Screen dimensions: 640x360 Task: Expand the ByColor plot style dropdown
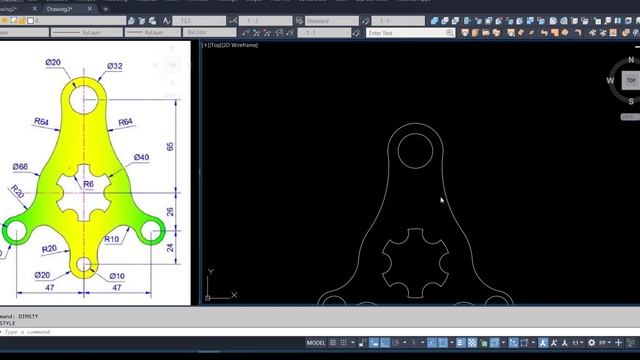(210, 32)
